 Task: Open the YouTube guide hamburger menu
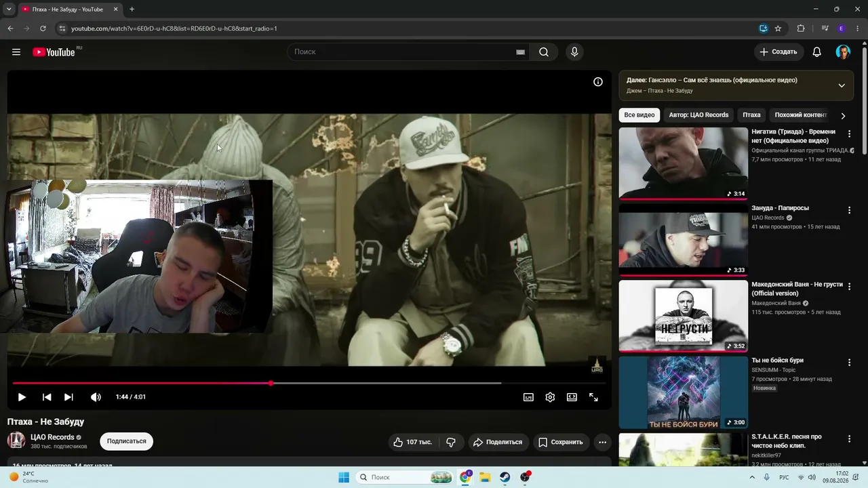(16, 52)
